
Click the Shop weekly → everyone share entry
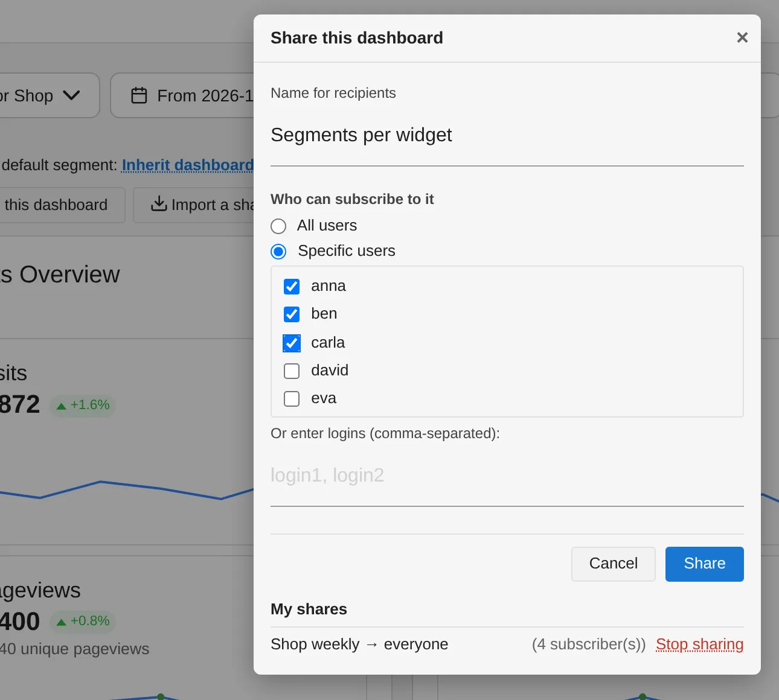(359, 644)
